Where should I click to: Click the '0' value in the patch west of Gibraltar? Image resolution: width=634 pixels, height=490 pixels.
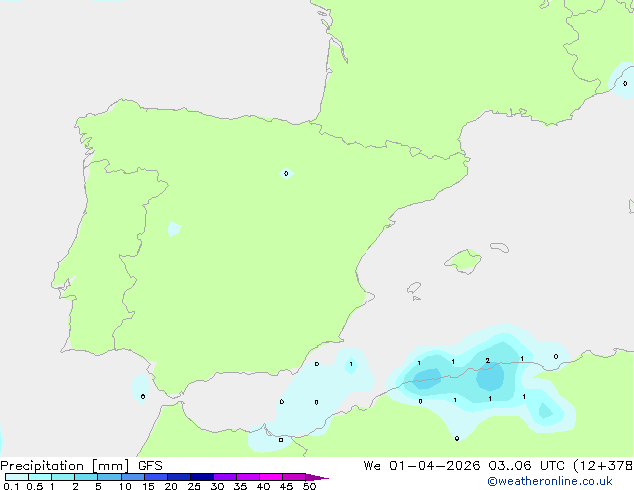pos(143,397)
